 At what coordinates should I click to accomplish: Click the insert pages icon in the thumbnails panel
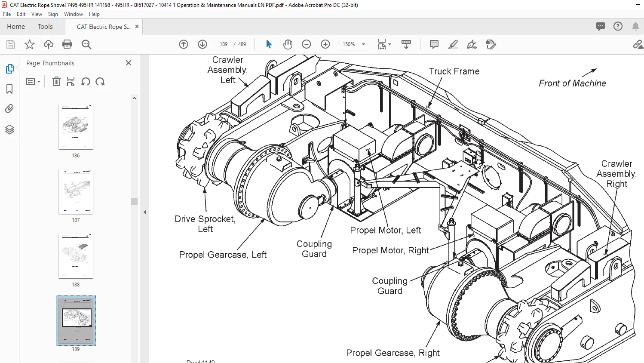point(71,81)
